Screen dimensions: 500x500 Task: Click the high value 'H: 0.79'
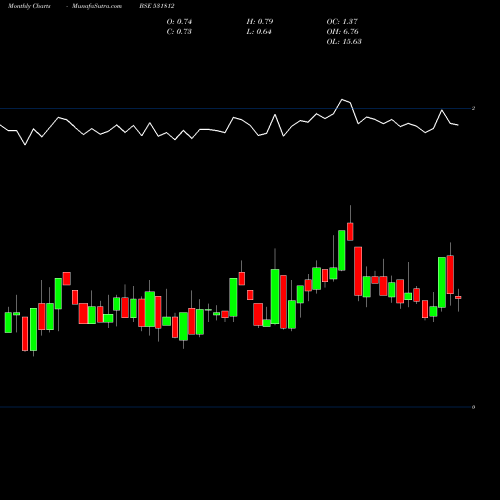point(260,22)
